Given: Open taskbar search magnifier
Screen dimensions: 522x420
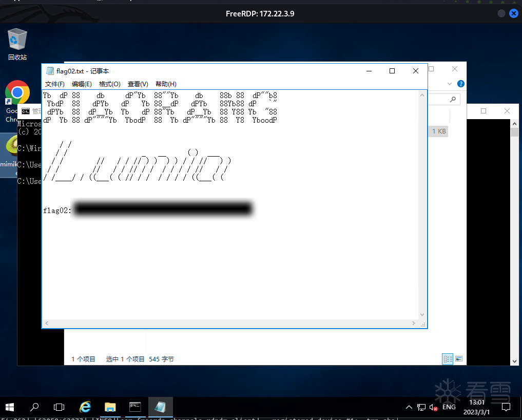Looking at the screenshot, I should coord(34,407).
